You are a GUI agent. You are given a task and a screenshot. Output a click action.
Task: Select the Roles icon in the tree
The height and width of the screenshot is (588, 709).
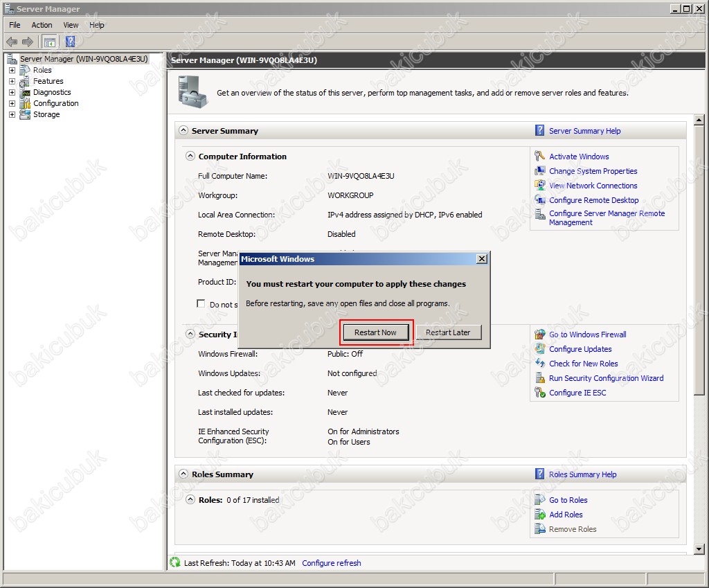(x=25, y=70)
